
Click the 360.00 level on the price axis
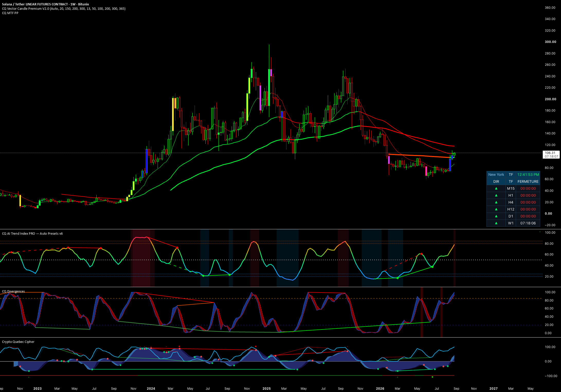550,7
